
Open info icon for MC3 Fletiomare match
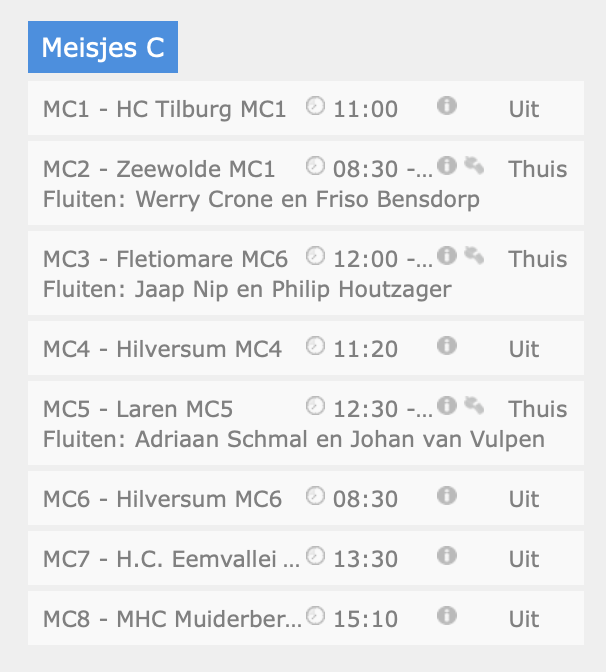[x=447, y=256]
